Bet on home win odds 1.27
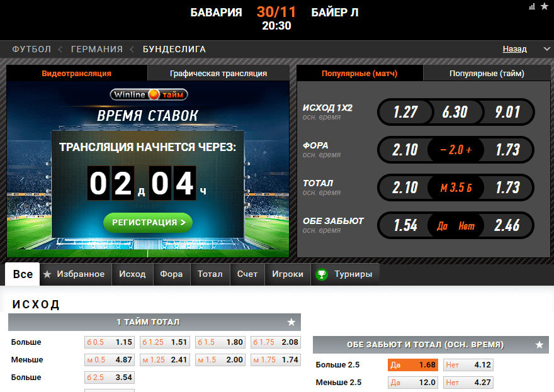The image size is (554, 392). pyautogui.click(x=405, y=112)
